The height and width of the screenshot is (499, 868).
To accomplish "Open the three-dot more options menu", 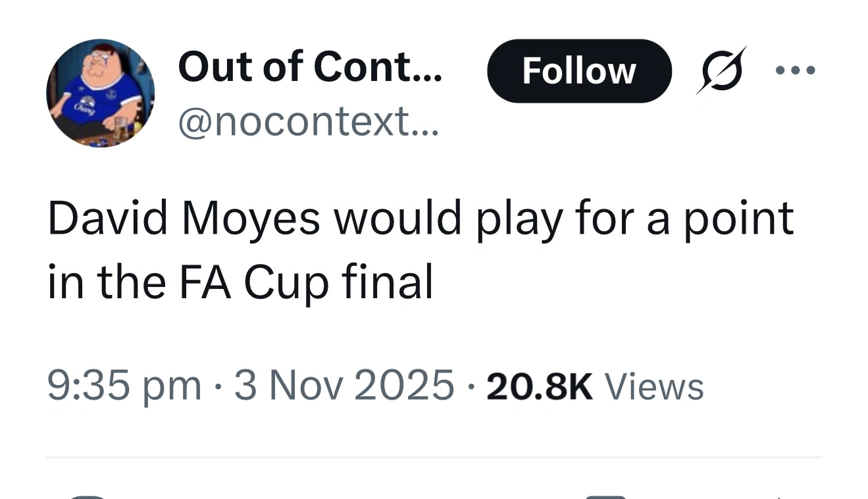I will click(x=796, y=70).
